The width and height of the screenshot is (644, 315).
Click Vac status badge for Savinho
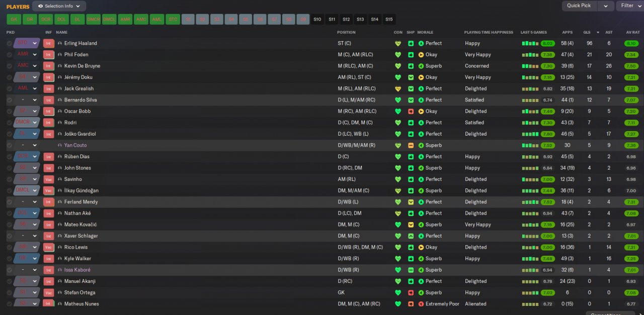pyautogui.click(x=49, y=179)
